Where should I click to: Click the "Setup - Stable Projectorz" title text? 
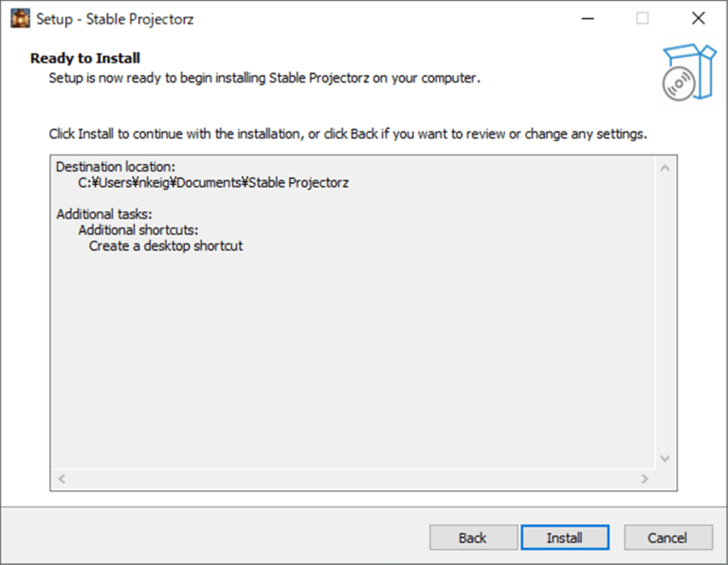pos(115,18)
